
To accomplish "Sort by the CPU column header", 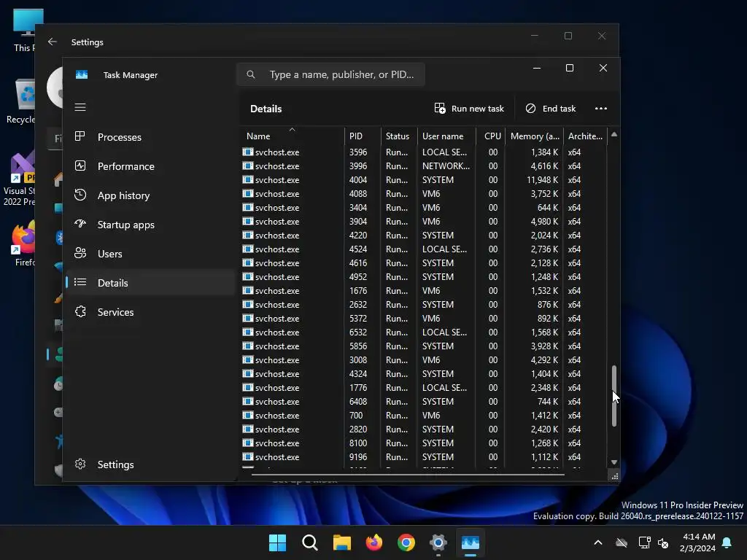I will [491, 136].
